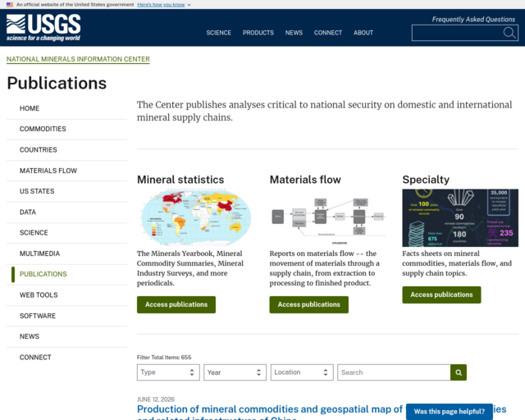Open the Location filter dropdown
Screen dimensions: 525x420
tap(302, 372)
